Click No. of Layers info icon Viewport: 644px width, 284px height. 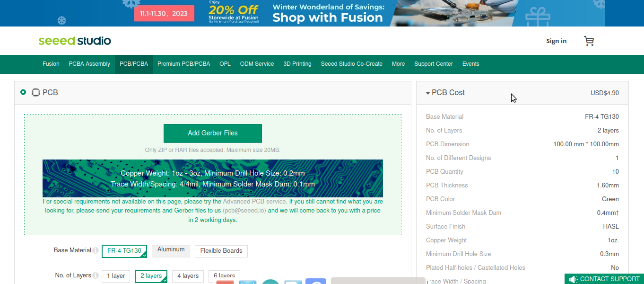[96, 275]
